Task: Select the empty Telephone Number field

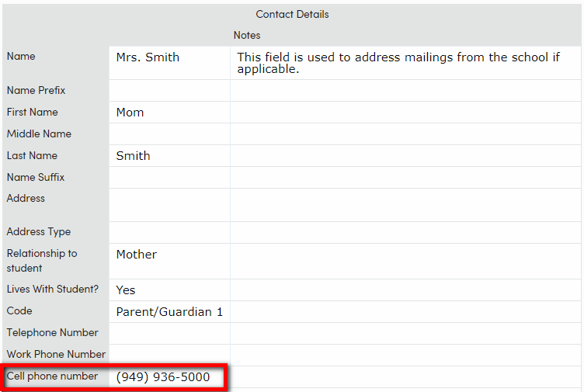Action: (169, 334)
